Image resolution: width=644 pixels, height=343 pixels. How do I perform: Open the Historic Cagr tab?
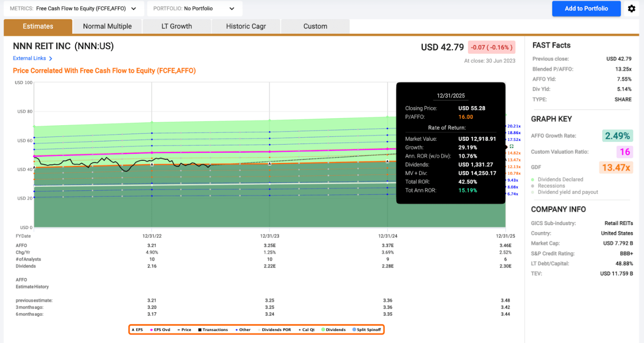coord(246,27)
